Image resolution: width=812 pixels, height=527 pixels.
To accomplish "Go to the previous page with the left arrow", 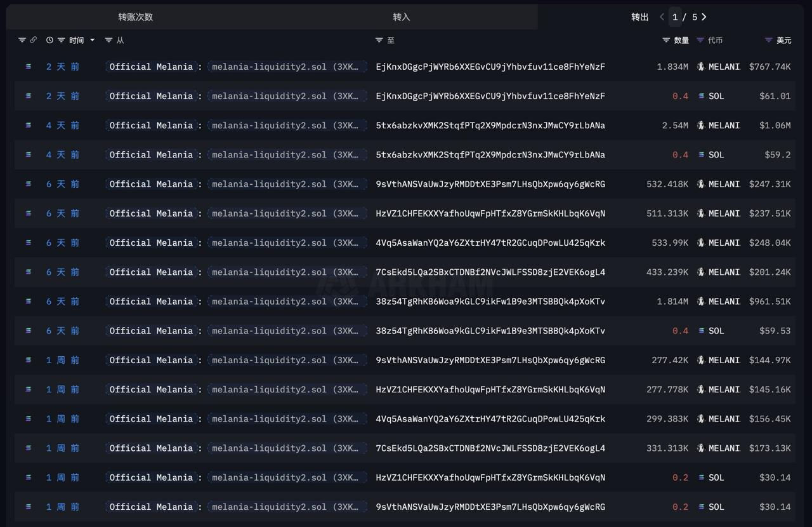I will pos(662,17).
